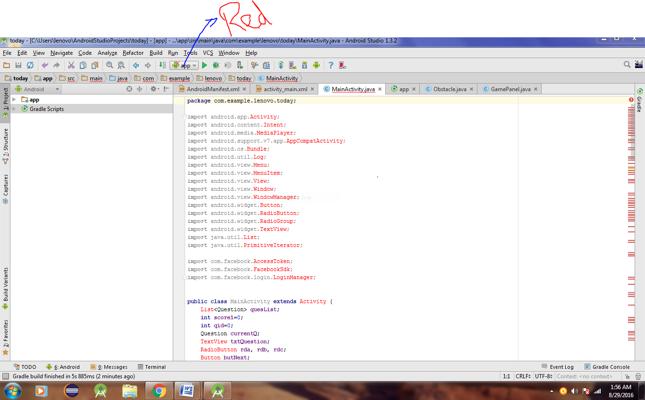Click the Synchronize refresh icon
The image size is (645, 400).
30,65
